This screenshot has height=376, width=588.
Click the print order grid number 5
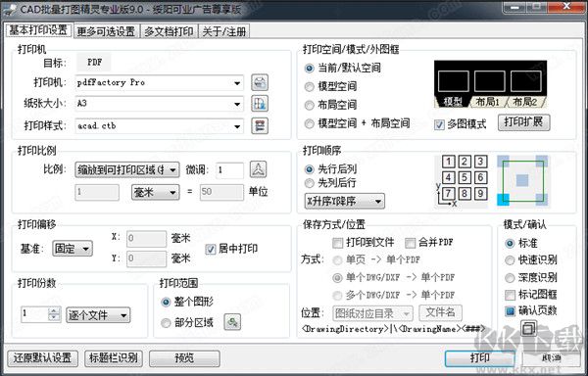pos(465,177)
